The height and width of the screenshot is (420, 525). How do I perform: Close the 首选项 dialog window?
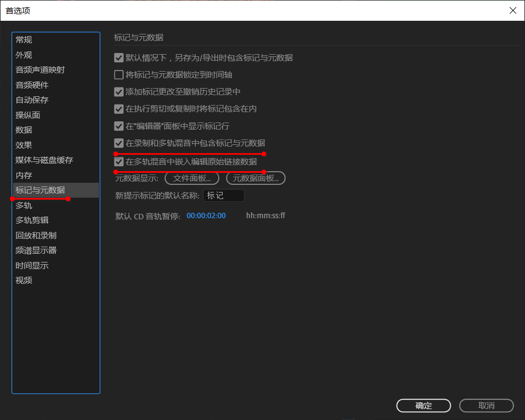pos(512,10)
